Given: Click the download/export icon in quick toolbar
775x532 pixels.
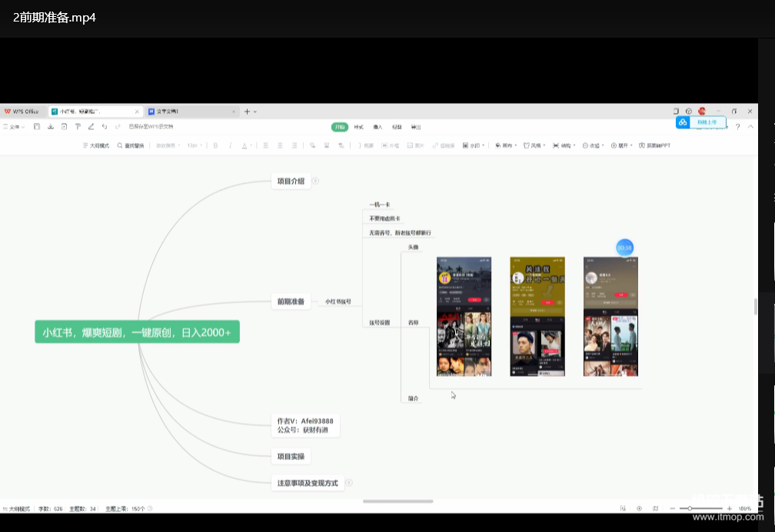Looking at the screenshot, I should (x=51, y=127).
